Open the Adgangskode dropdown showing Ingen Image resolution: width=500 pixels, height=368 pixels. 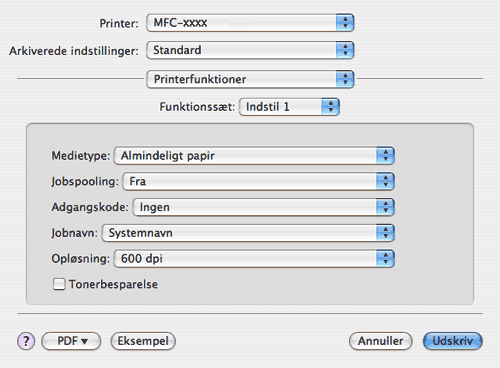(263, 207)
